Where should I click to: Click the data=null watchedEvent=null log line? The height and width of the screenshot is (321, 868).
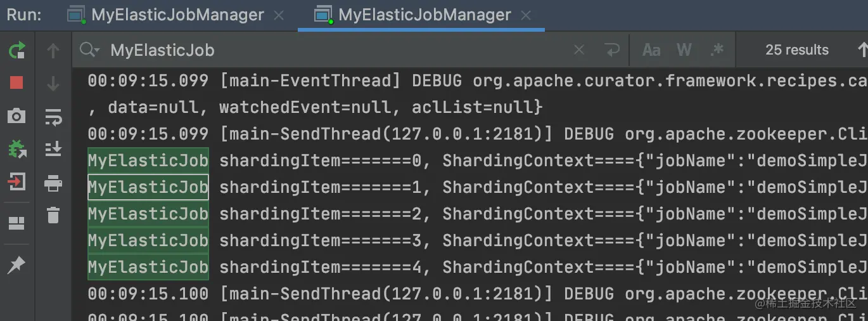point(315,107)
